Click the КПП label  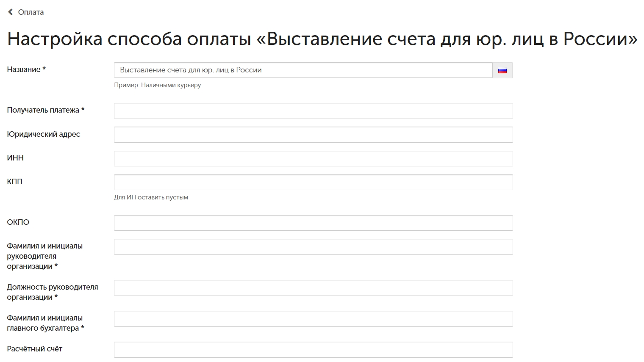[15, 182]
